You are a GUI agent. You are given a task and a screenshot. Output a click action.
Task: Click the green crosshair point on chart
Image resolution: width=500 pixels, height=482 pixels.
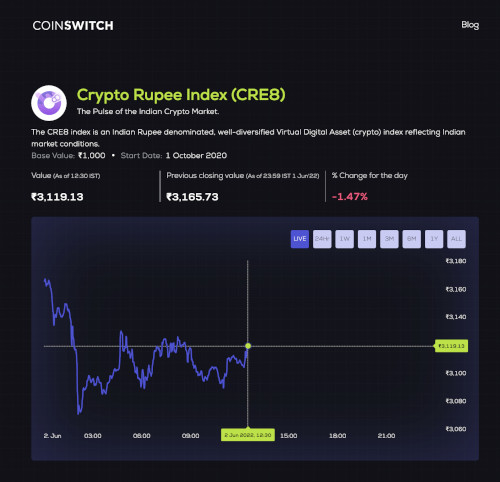click(x=248, y=346)
